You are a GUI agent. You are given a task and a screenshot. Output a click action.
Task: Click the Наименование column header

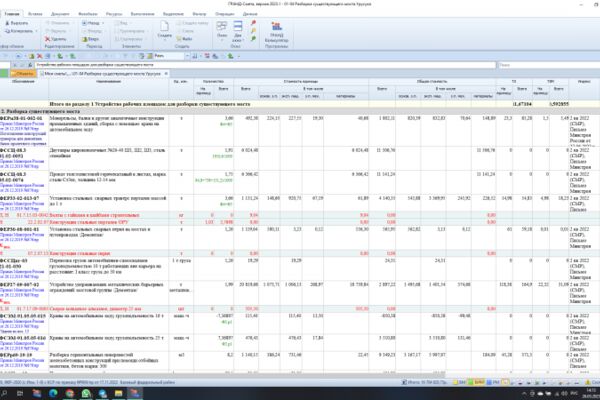(109, 81)
